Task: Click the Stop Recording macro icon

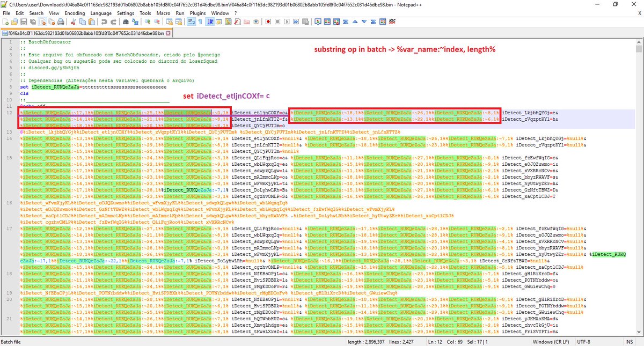Action: tap(277, 22)
